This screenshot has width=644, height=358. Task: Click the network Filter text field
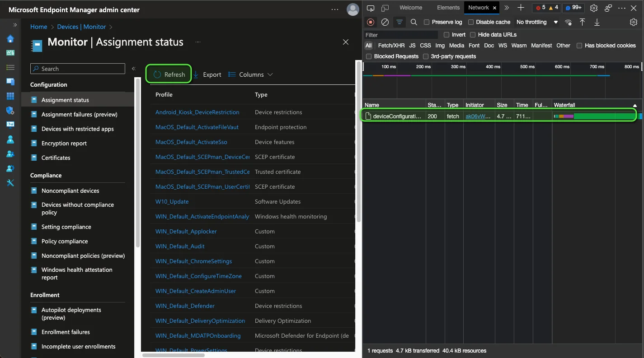pyautogui.click(x=401, y=35)
